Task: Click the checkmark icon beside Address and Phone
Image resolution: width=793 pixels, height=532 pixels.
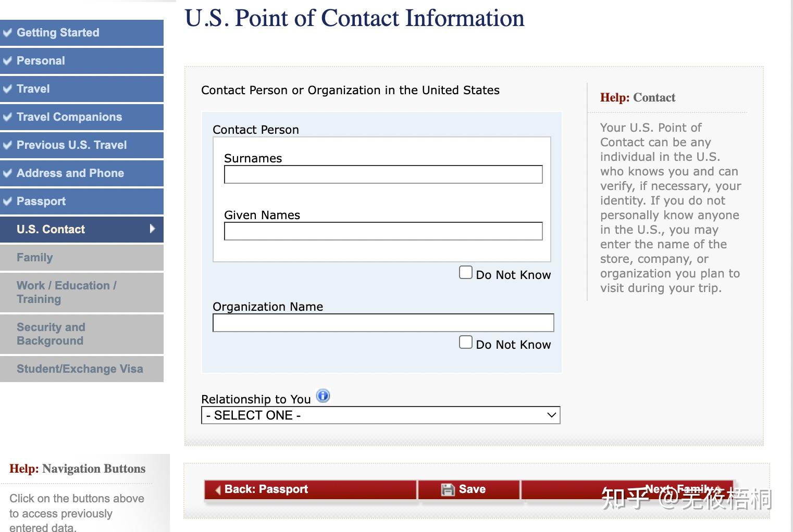Action: click(x=7, y=173)
